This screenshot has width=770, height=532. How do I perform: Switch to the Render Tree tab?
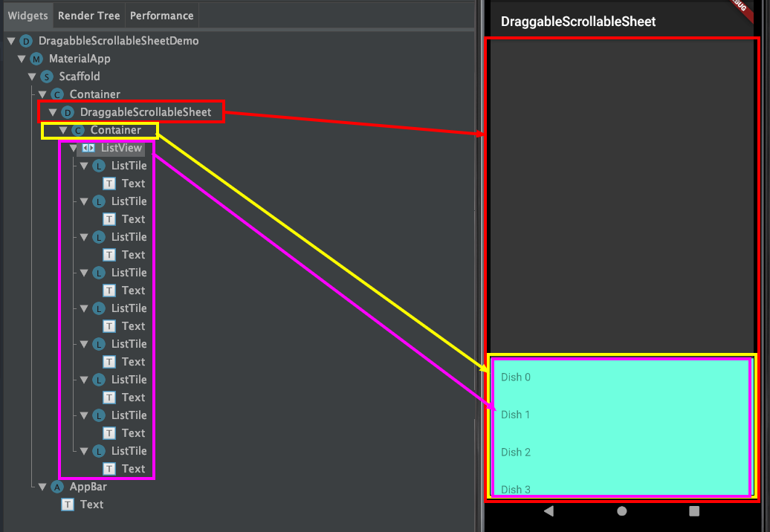pyautogui.click(x=88, y=16)
